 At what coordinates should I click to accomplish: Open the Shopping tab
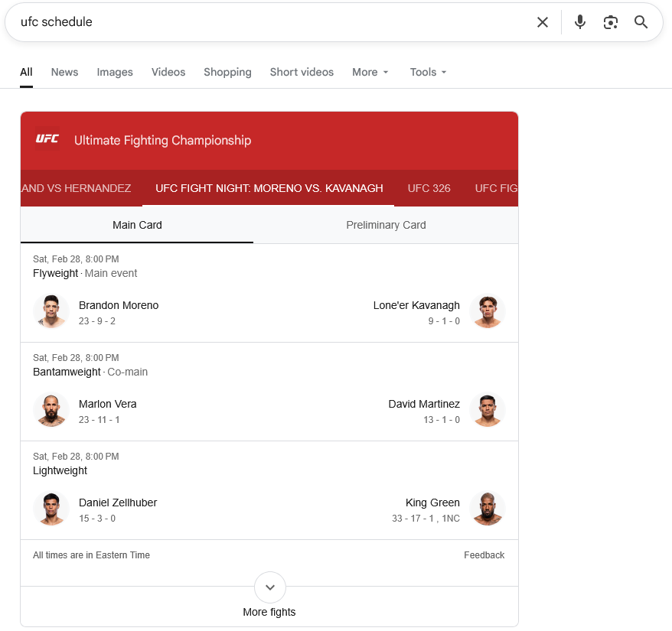coord(227,72)
